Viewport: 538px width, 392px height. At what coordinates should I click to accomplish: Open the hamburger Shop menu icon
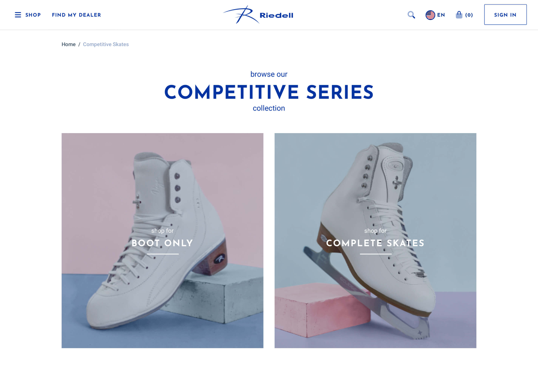pyautogui.click(x=18, y=15)
